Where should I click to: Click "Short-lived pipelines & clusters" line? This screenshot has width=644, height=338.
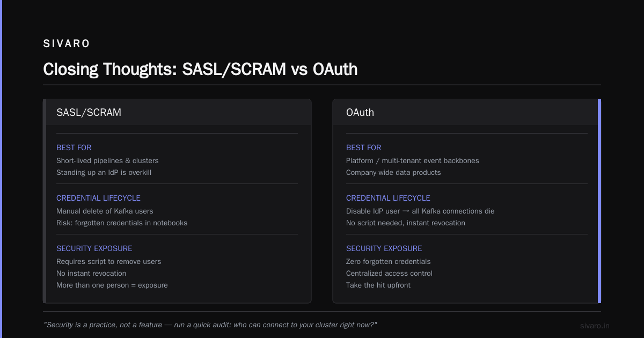click(x=107, y=160)
